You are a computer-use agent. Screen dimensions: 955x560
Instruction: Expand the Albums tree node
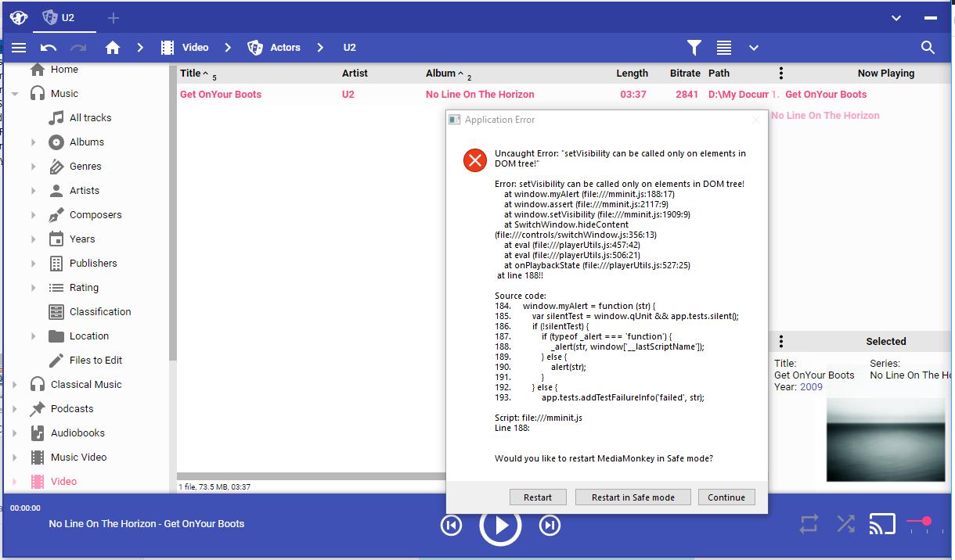click(33, 142)
